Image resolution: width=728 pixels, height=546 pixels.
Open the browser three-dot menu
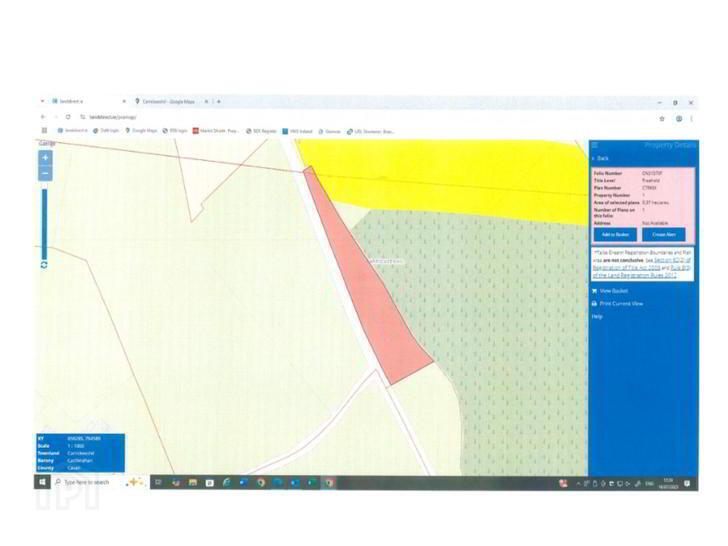tap(691, 119)
